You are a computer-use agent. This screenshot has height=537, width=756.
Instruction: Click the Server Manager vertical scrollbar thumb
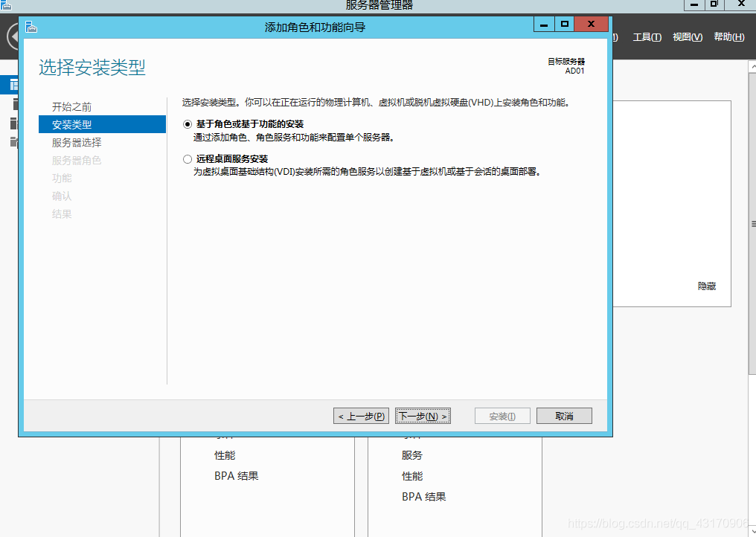click(752, 223)
